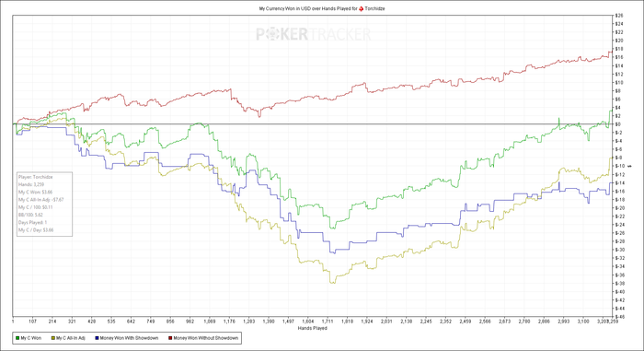Click the poker site icon beside Torchidze in title
This screenshot has height=351, width=644.
(361, 8)
